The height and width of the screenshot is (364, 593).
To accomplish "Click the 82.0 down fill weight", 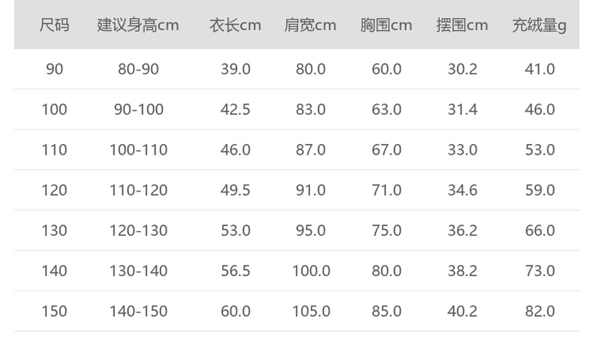I will [x=540, y=311].
